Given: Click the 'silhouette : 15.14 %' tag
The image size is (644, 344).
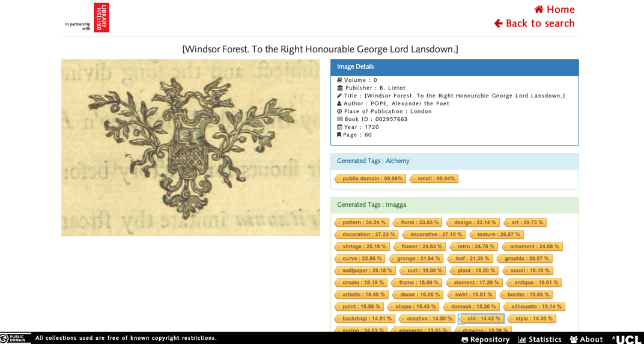Looking at the screenshot, I should 535,307.
